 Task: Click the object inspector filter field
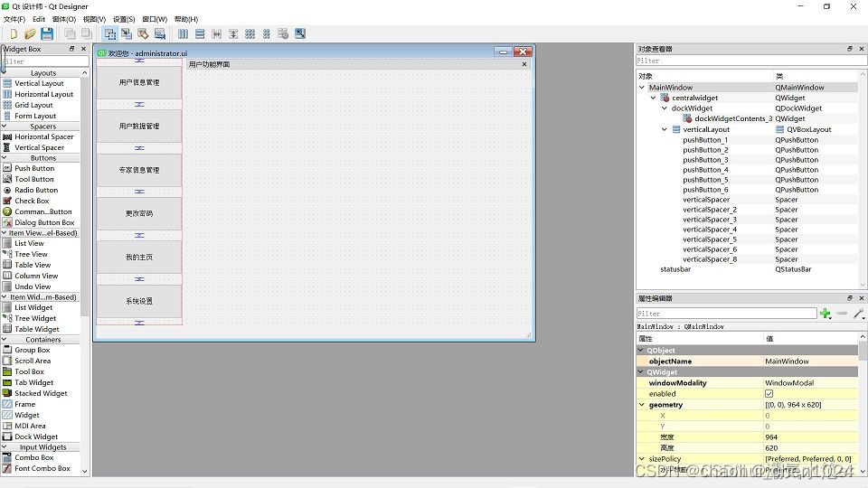750,61
